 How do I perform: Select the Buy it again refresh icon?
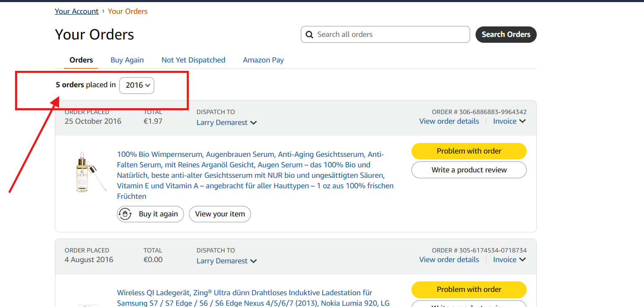[x=125, y=214]
